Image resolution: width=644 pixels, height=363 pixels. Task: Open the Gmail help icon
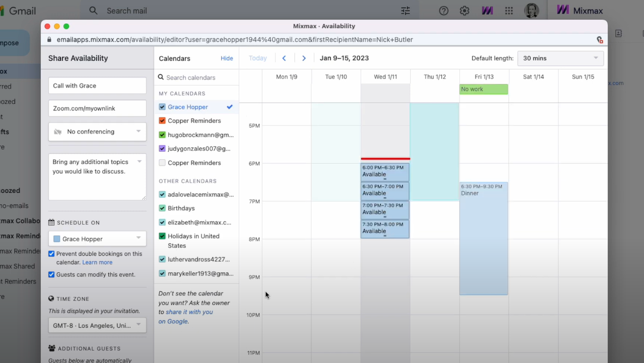tap(444, 11)
